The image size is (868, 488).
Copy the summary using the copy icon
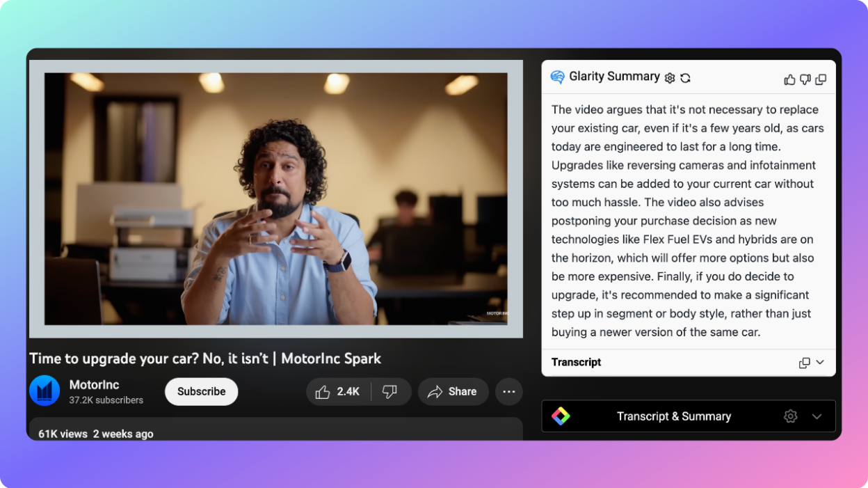pyautogui.click(x=821, y=79)
